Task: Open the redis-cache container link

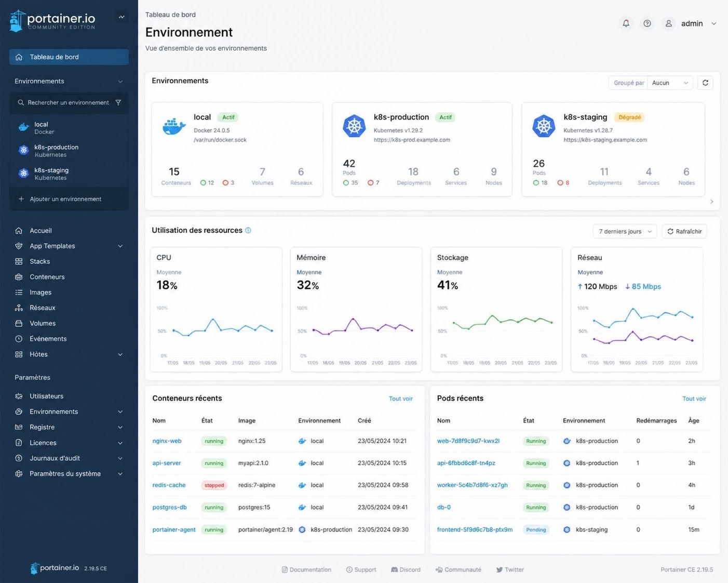Action: pos(169,485)
